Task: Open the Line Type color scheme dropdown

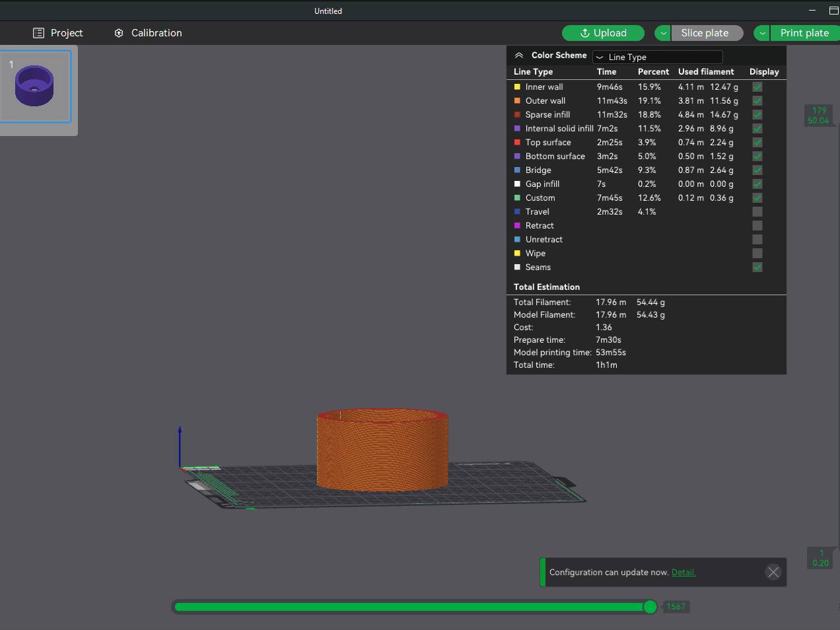Action: point(658,57)
